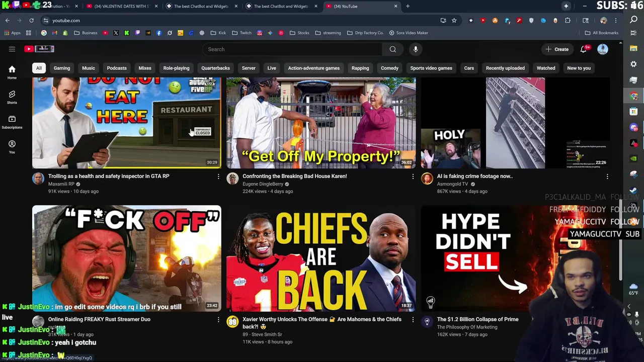Start voice search with microphone icon
The width and height of the screenshot is (644, 362).
click(416, 49)
